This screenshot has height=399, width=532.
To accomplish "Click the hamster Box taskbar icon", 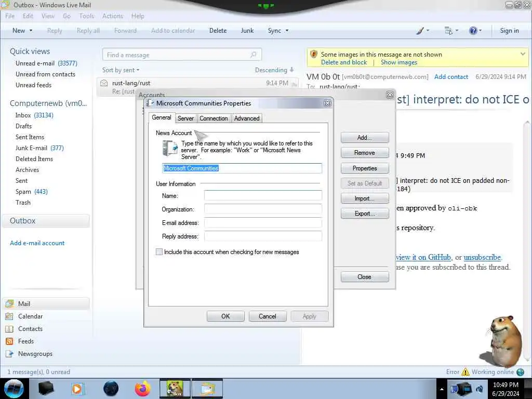I will coord(175,389).
